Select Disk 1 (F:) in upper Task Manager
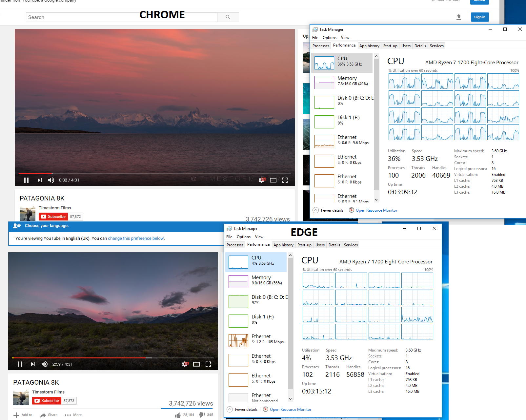Image resolution: width=526 pixels, height=420 pixels. (x=342, y=122)
